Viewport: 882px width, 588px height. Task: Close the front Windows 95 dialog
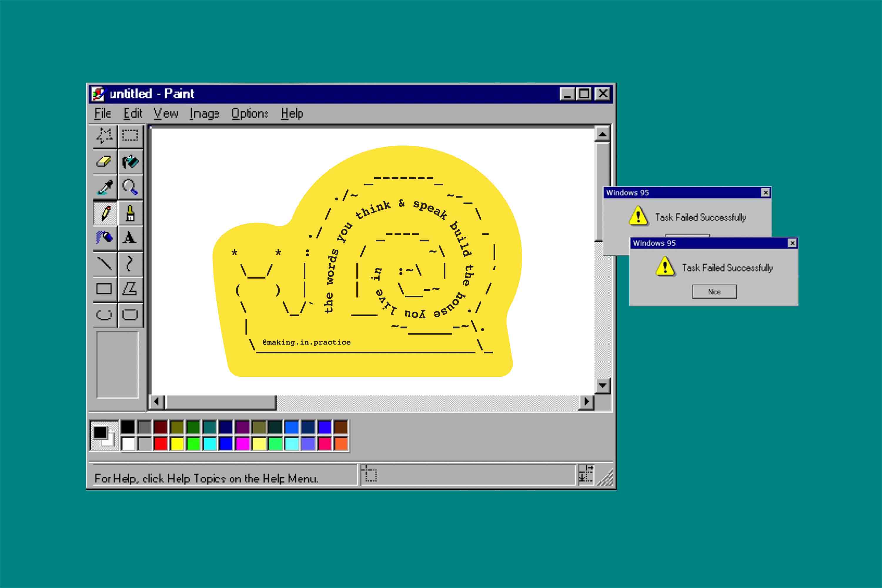tap(792, 243)
